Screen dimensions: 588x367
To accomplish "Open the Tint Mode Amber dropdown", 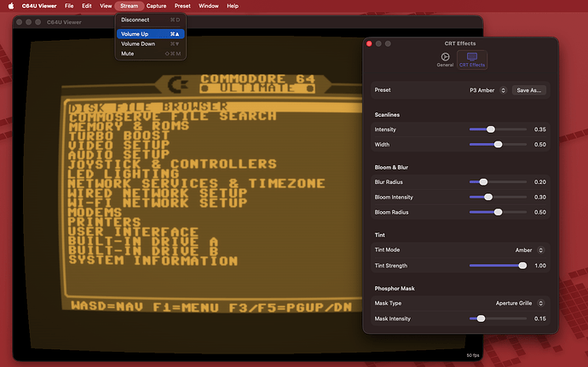I will point(529,250).
